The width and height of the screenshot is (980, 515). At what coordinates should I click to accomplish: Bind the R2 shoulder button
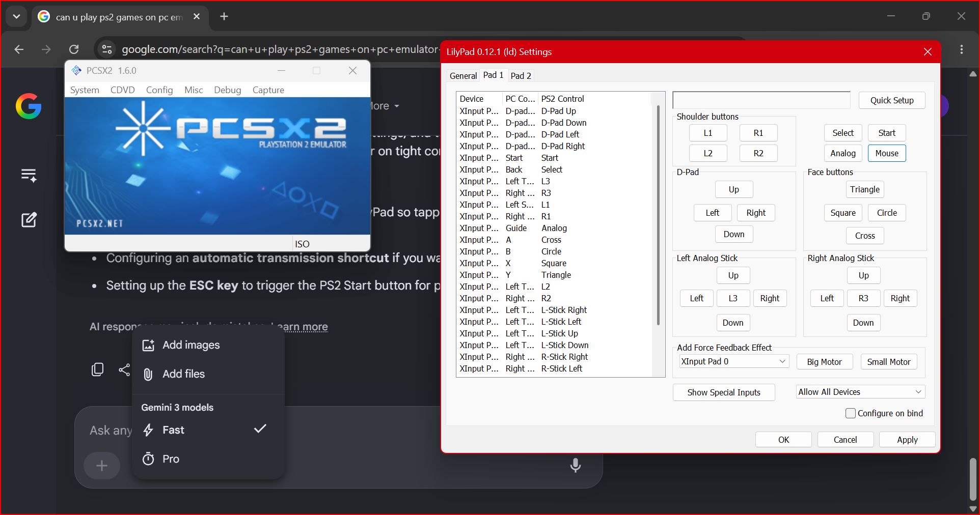pos(758,153)
